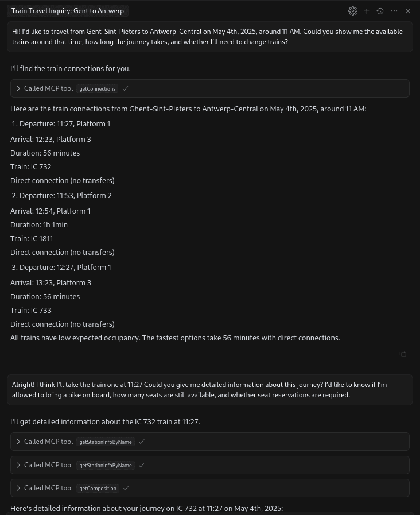Click the first user message about Gent-Sint-Pieters

click(209, 37)
